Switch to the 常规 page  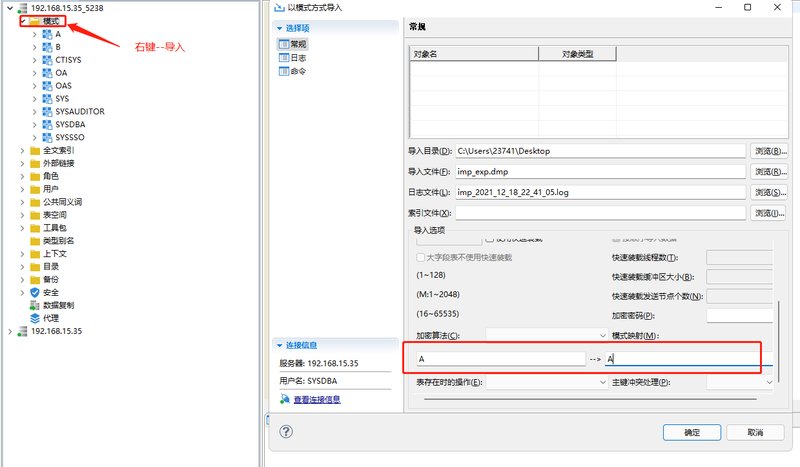(x=292, y=44)
